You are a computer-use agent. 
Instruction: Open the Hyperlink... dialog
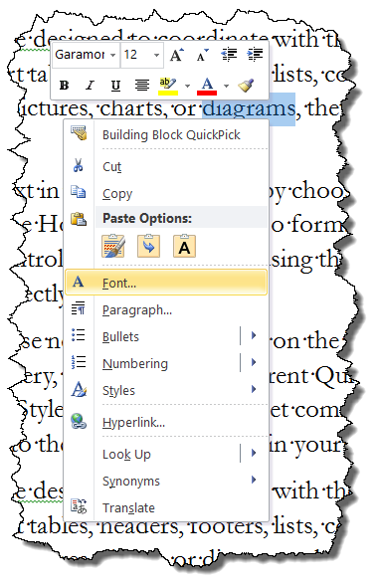pos(166,423)
